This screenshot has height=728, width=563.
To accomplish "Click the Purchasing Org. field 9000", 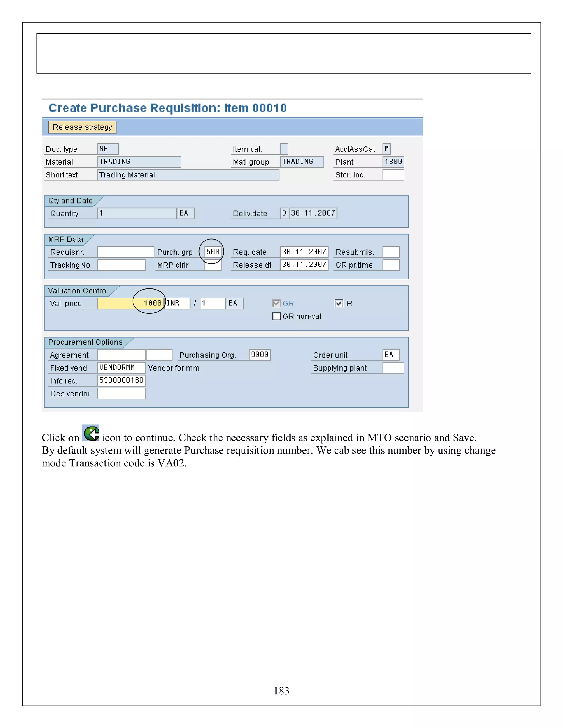I will [x=260, y=355].
